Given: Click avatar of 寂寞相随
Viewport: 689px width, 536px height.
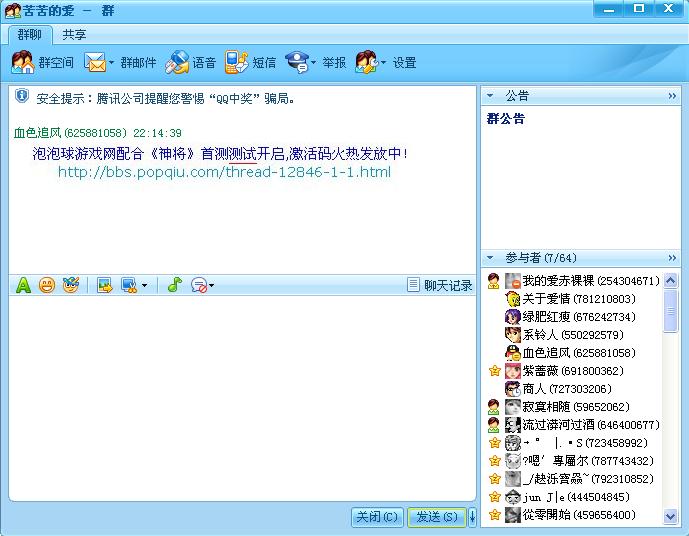Looking at the screenshot, I should pos(512,407).
